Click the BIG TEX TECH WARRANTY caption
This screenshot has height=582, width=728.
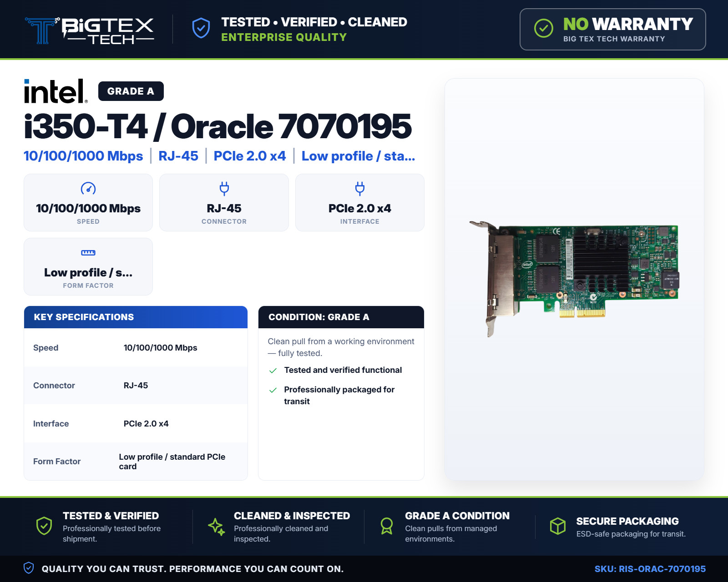point(614,39)
